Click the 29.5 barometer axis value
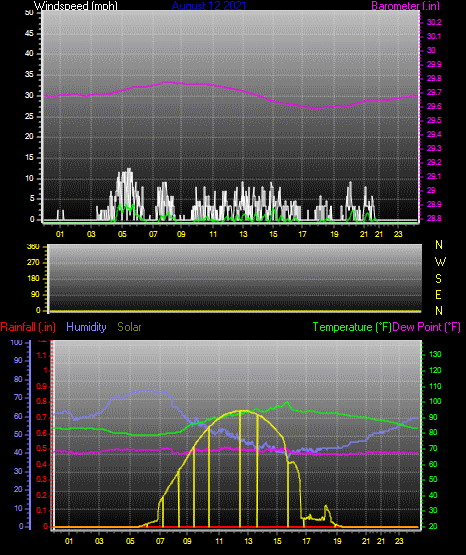The width and height of the screenshot is (466, 555). [434, 121]
